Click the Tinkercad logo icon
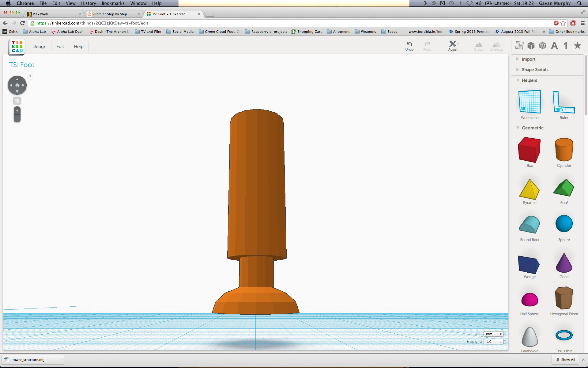The width and height of the screenshot is (588, 368). coord(17,47)
